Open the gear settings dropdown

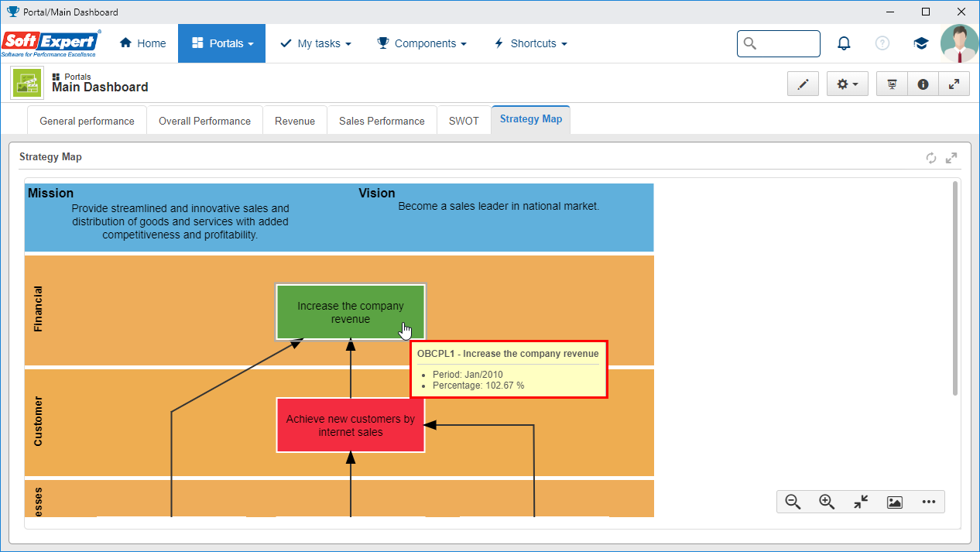pyautogui.click(x=848, y=84)
